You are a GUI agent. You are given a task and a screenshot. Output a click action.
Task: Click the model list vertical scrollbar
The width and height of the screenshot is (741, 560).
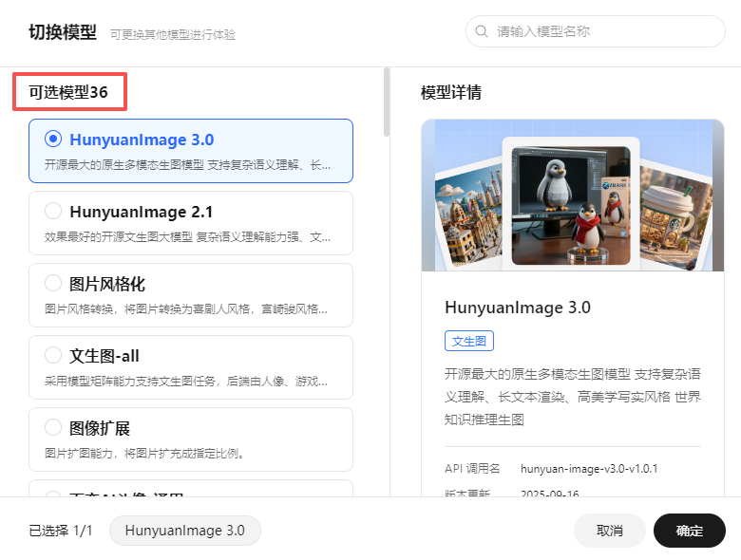pyautogui.click(x=386, y=103)
